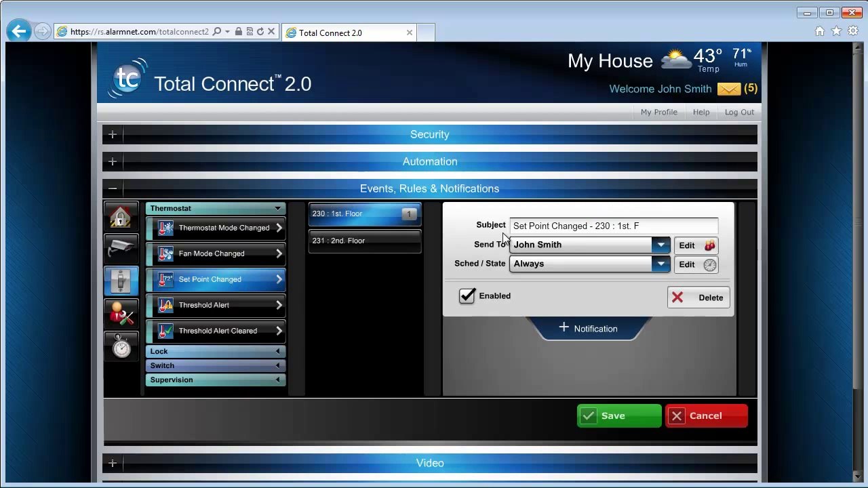
Task: Save the notification settings
Action: [x=619, y=416]
